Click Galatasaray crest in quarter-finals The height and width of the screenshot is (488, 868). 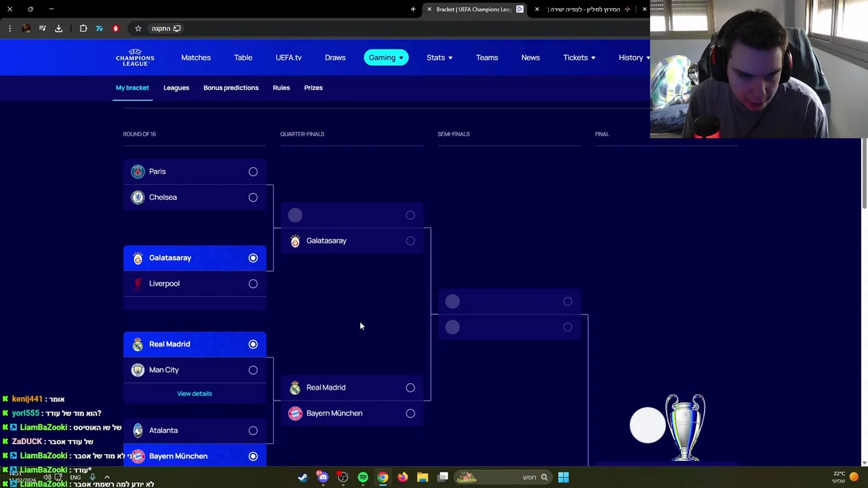[295, 241]
